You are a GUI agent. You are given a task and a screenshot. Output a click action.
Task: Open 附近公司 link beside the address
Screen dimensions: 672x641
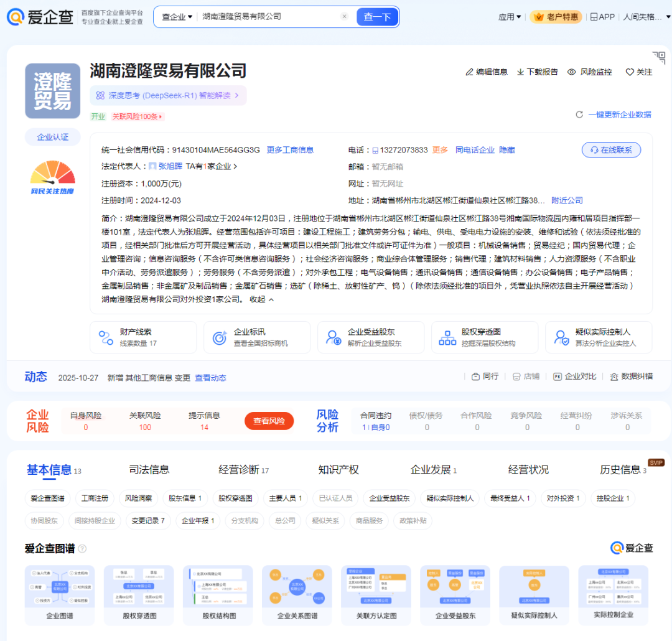(567, 200)
